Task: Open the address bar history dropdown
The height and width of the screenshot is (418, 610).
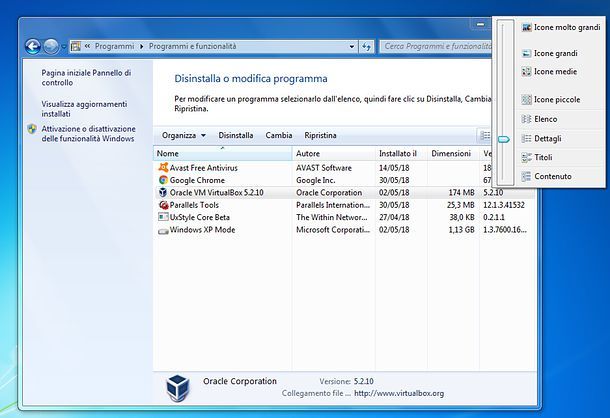Action: 352,47
